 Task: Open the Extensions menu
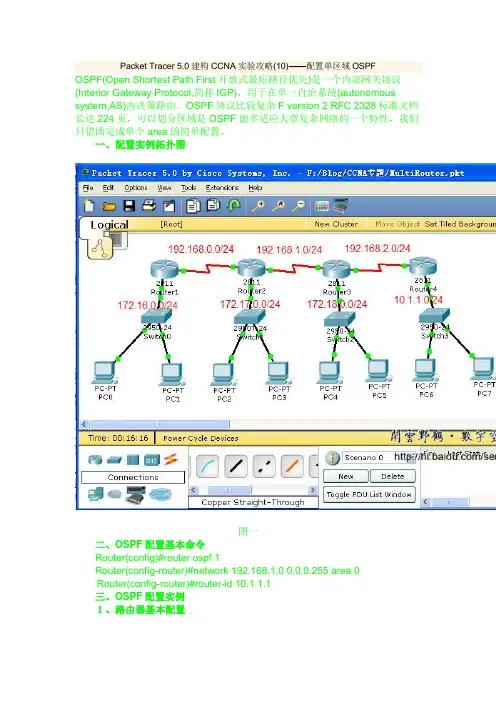point(222,188)
